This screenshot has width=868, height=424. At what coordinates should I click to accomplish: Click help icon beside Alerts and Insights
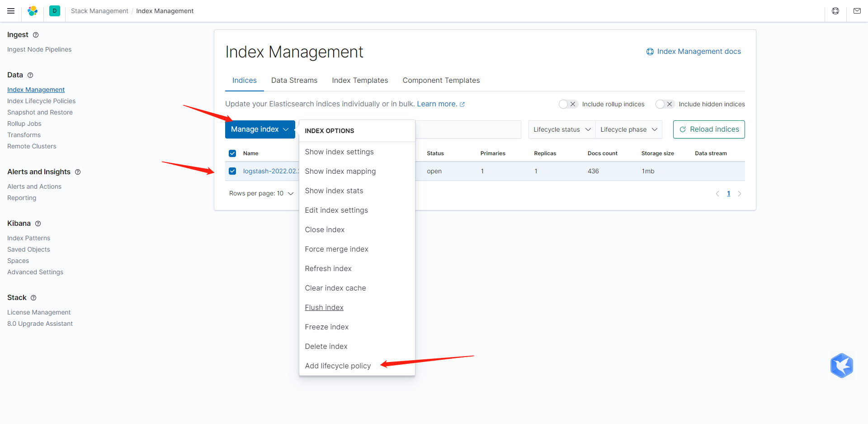(x=78, y=172)
